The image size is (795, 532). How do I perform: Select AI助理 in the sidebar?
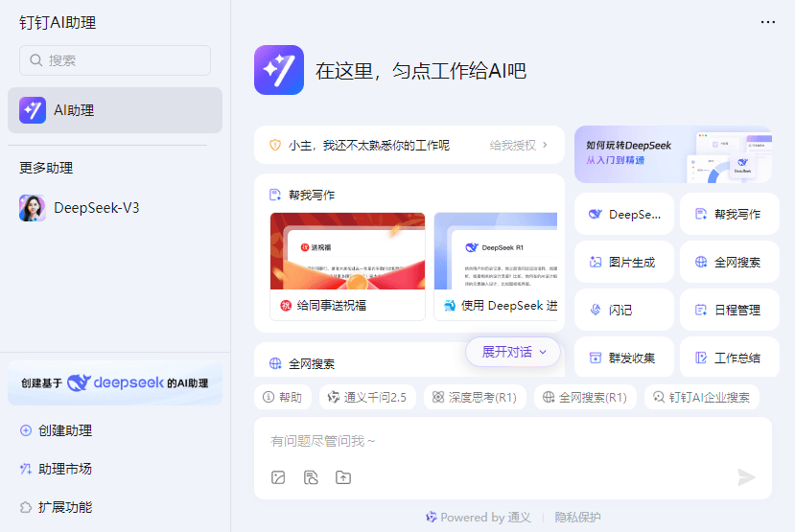click(115, 110)
